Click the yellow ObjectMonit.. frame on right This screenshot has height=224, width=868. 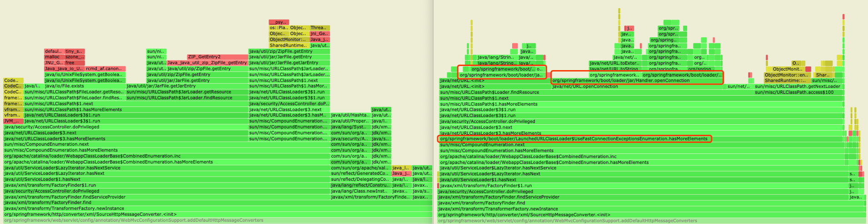(x=788, y=69)
